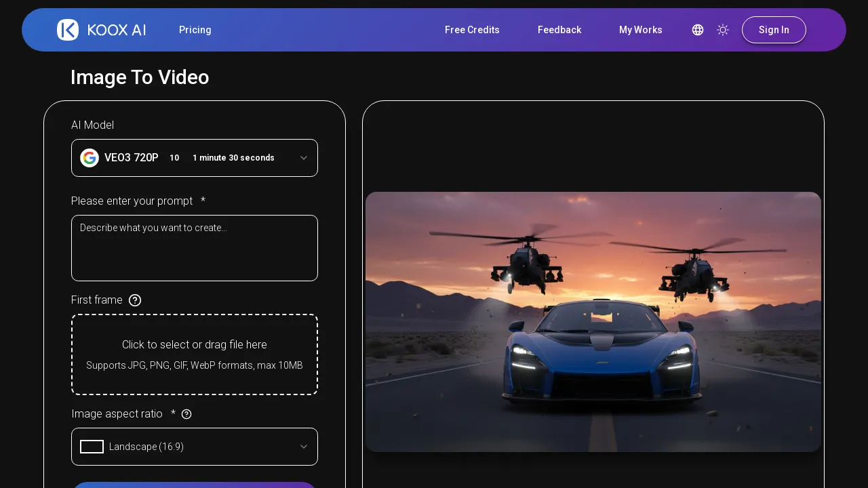
Task: Click the supercar and helicopters preview image
Action: [x=593, y=322]
